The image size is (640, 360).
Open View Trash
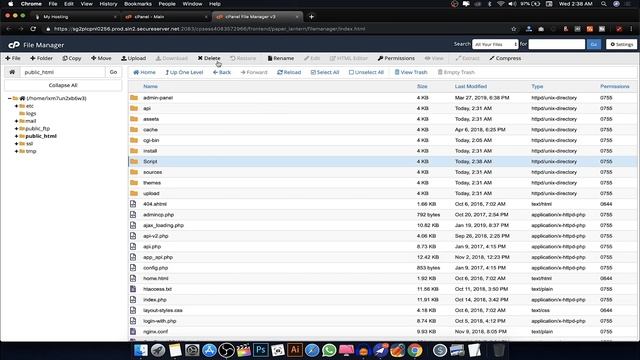411,72
